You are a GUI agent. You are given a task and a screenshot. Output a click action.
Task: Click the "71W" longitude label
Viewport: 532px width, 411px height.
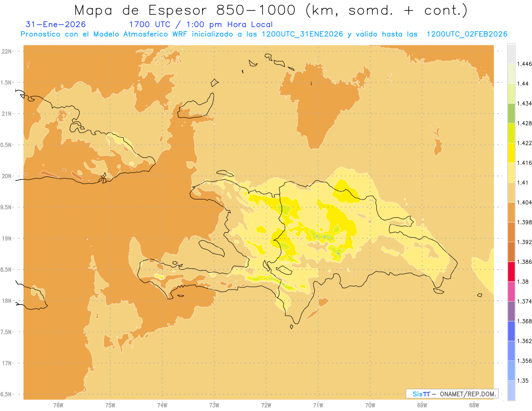tap(318, 405)
